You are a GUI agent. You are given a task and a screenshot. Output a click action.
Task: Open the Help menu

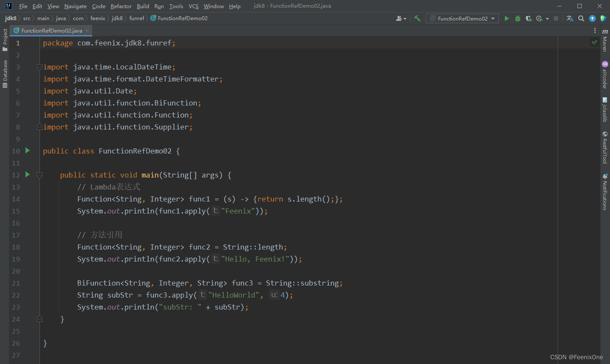click(235, 6)
